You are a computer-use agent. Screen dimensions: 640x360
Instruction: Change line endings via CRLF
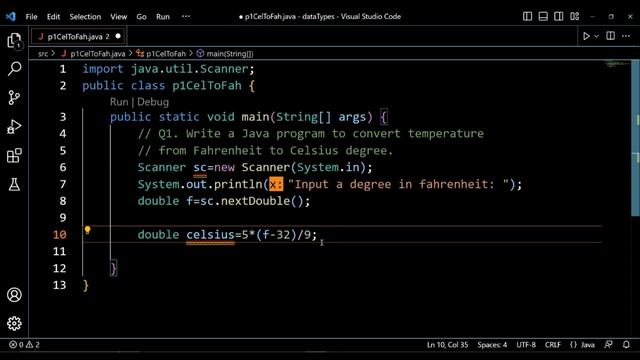coord(553,344)
